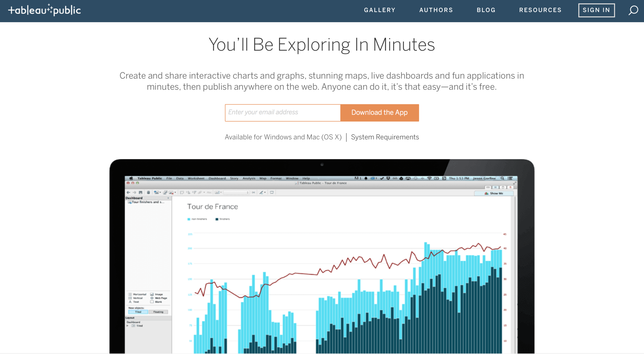Image resolution: width=644 pixels, height=354 pixels.
Task: Open the System Requirements link
Action: (x=385, y=137)
